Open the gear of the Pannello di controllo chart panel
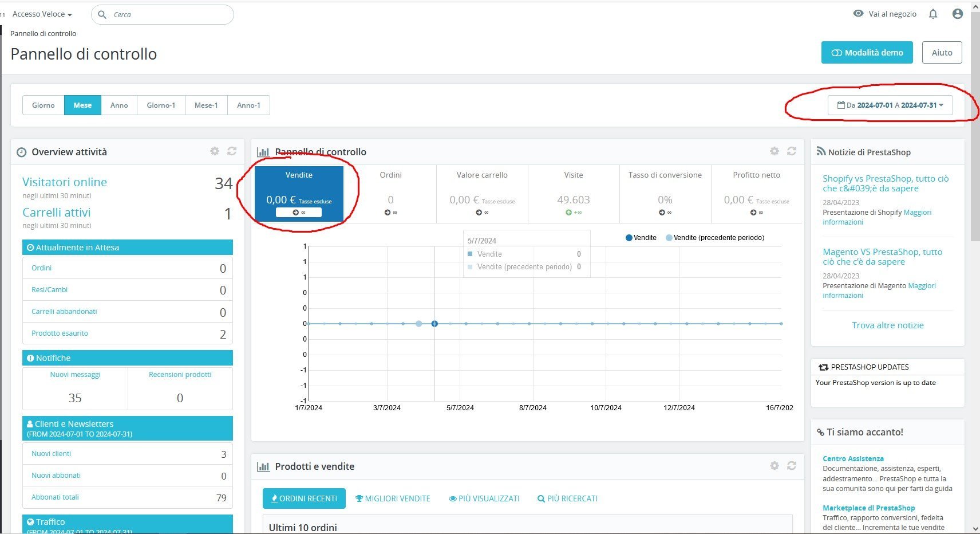980x534 pixels. (x=774, y=151)
